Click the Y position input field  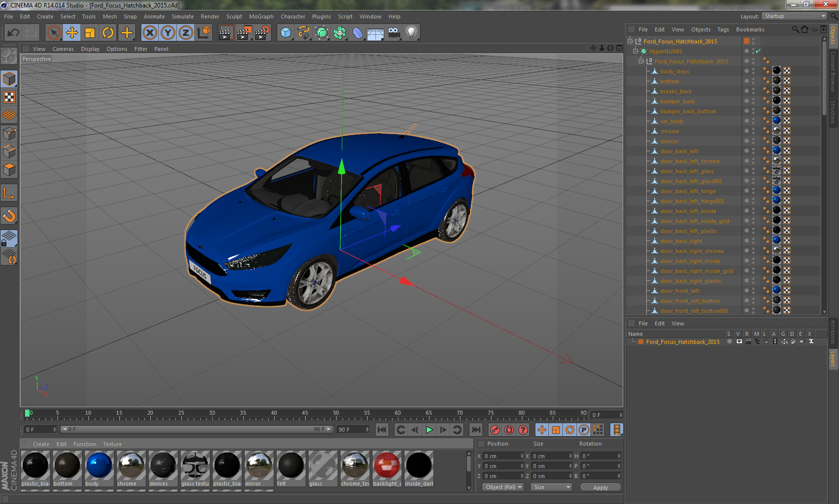click(x=501, y=466)
